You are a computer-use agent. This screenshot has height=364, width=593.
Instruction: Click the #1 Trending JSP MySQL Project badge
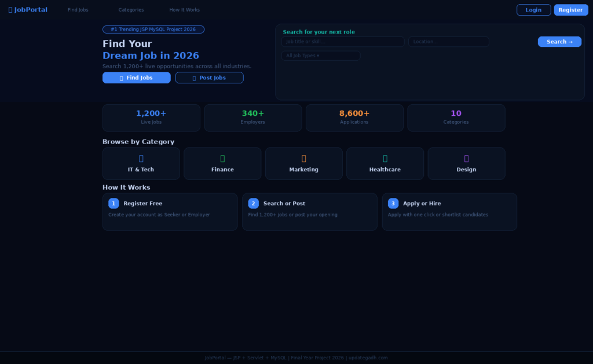coord(153,29)
